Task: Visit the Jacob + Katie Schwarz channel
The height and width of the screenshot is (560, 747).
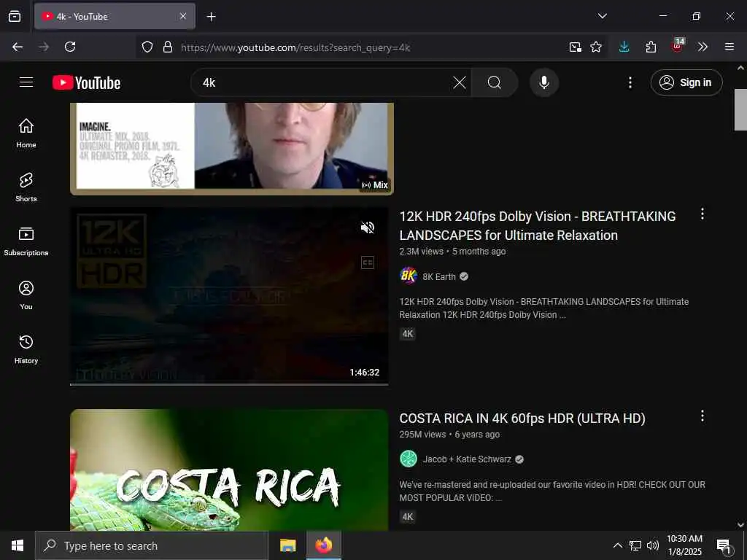Action: [x=467, y=459]
